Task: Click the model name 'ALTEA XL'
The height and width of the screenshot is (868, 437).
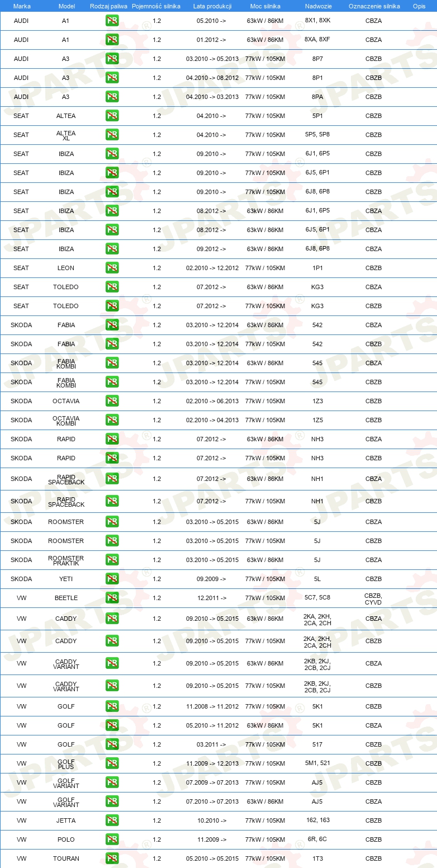Action: (x=66, y=135)
